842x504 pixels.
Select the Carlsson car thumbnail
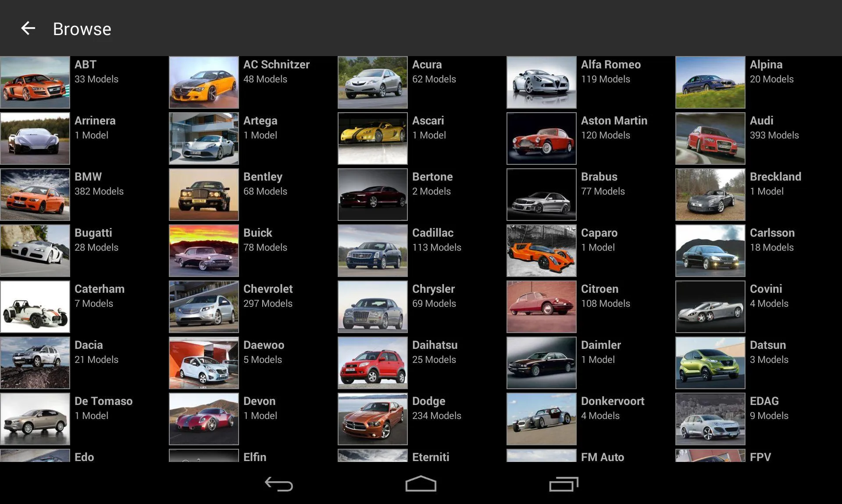[710, 251]
